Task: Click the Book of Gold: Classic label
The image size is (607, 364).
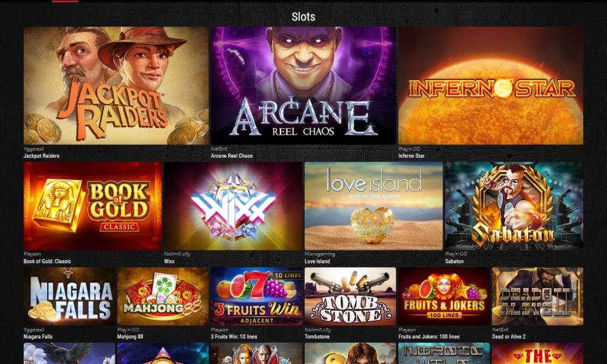Action: [x=47, y=261]
